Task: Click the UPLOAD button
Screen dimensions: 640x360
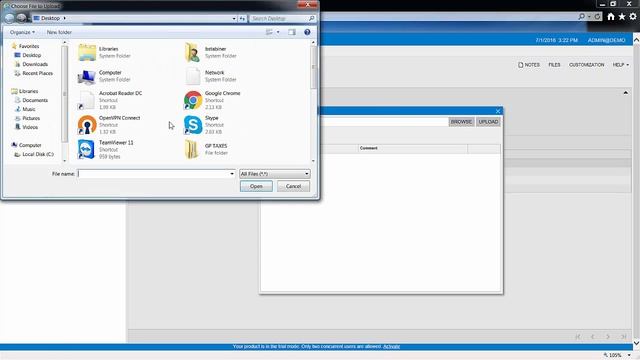Action: [x=488, y=122]
